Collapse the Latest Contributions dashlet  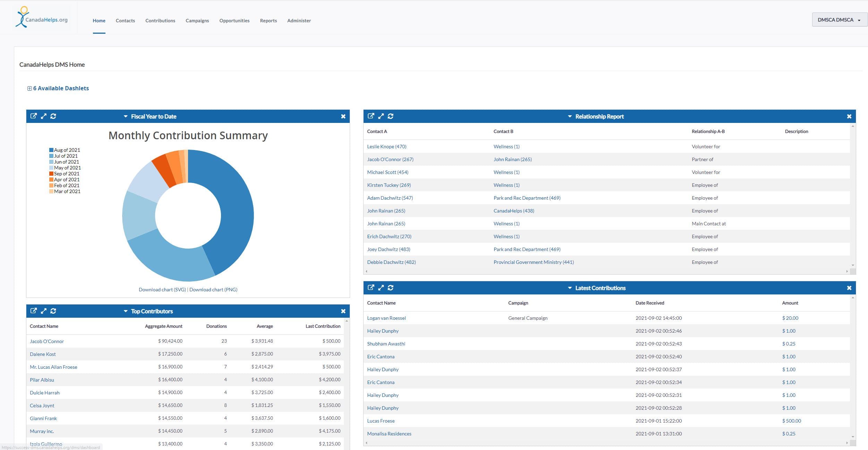click(x=569, y=288)
